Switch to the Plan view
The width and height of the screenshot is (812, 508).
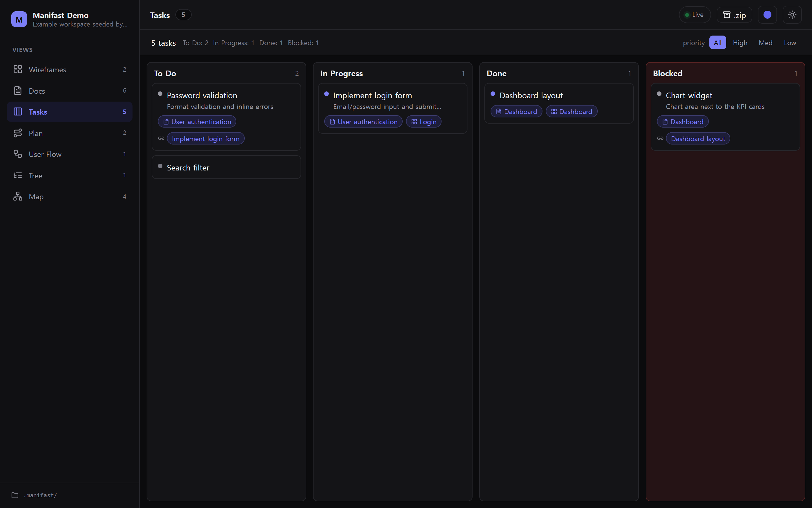pos(69,133)
